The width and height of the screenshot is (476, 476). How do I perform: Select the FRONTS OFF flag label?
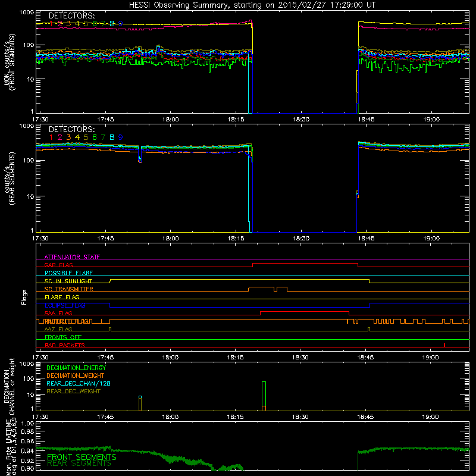[x=63, y=337]
